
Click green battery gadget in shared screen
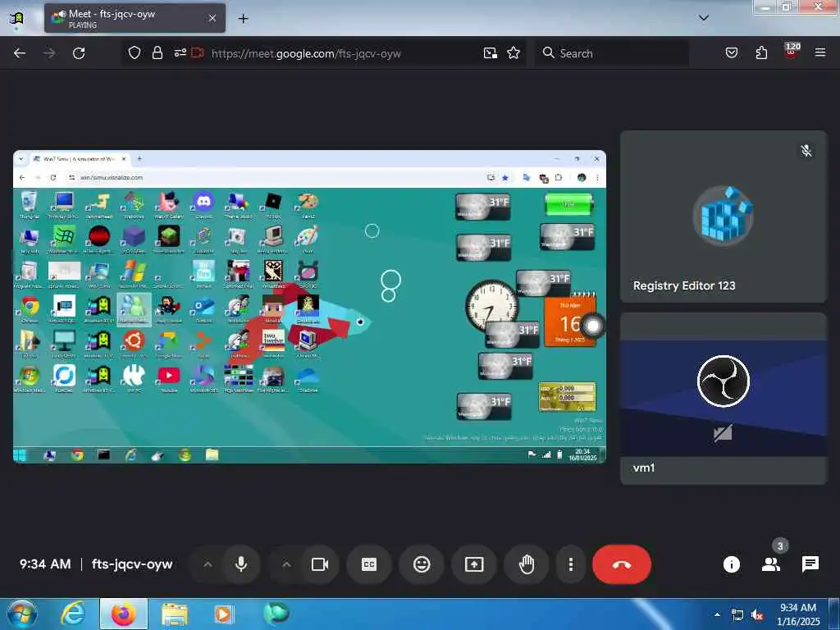pyautogui.click(x=568, y=204)
